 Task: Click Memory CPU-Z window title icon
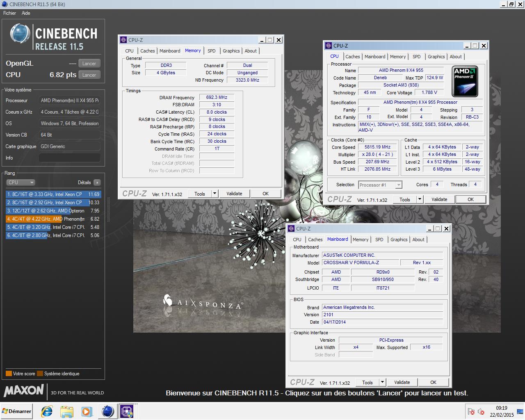click(123, 40)
